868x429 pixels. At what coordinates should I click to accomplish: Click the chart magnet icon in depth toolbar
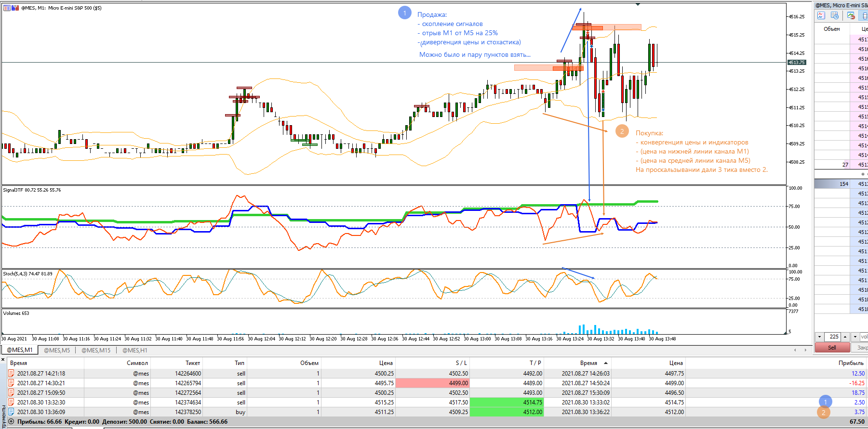point(851,15)
